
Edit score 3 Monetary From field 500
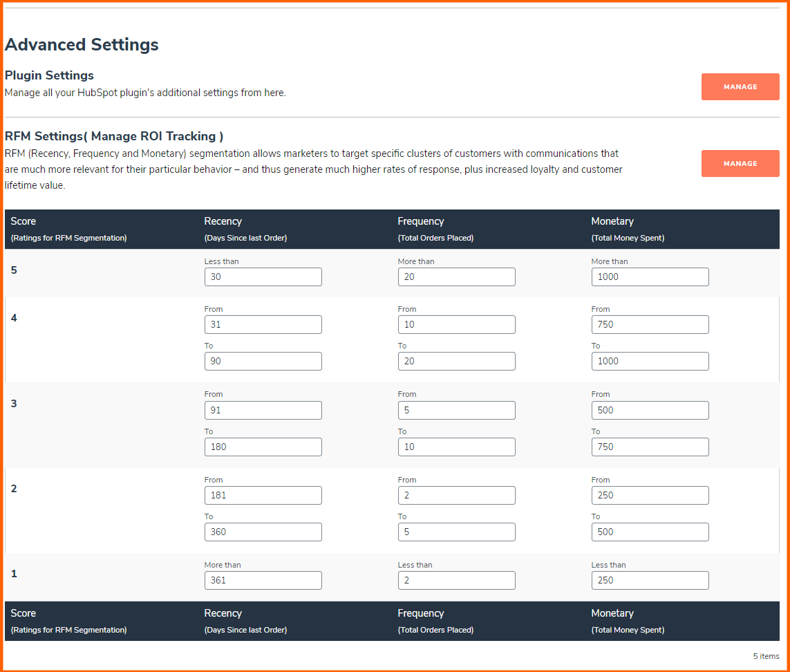coord(650,411)
